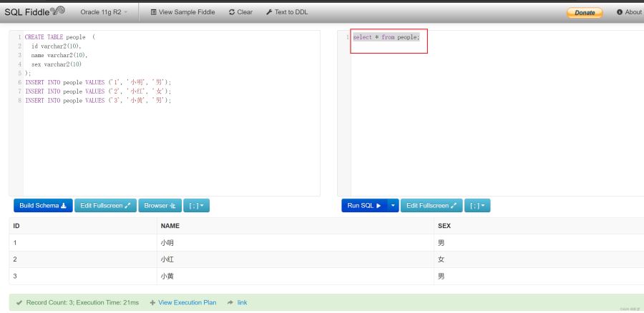The width and height of the screenshot is (644, 313).
Task: Click the ID column header
Action: 82,226
